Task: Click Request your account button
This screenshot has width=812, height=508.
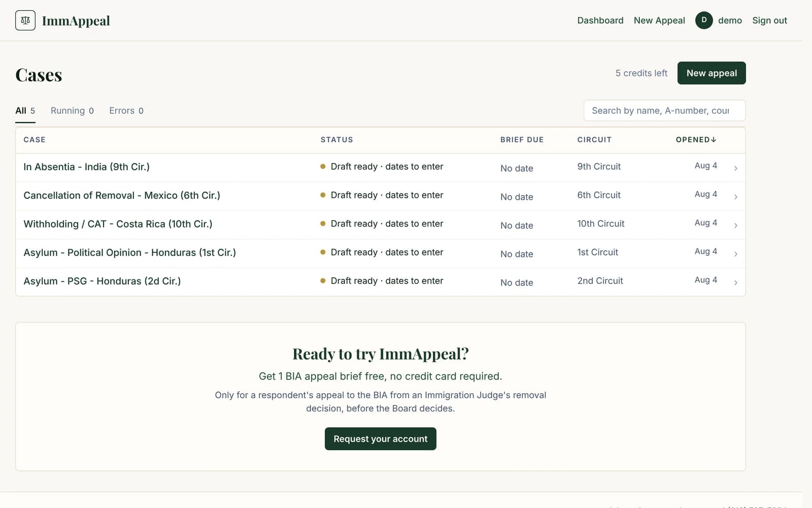Action: pos(381,439)
